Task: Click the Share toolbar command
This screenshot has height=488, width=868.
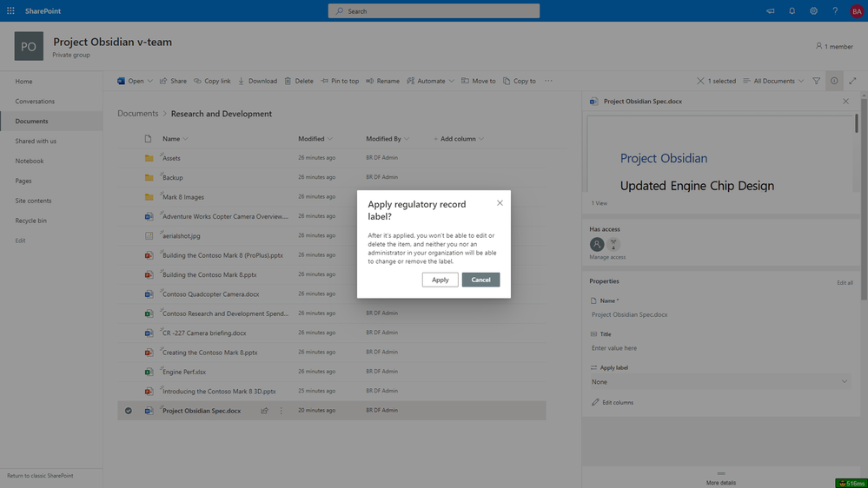Action: (x=173, y=81)
